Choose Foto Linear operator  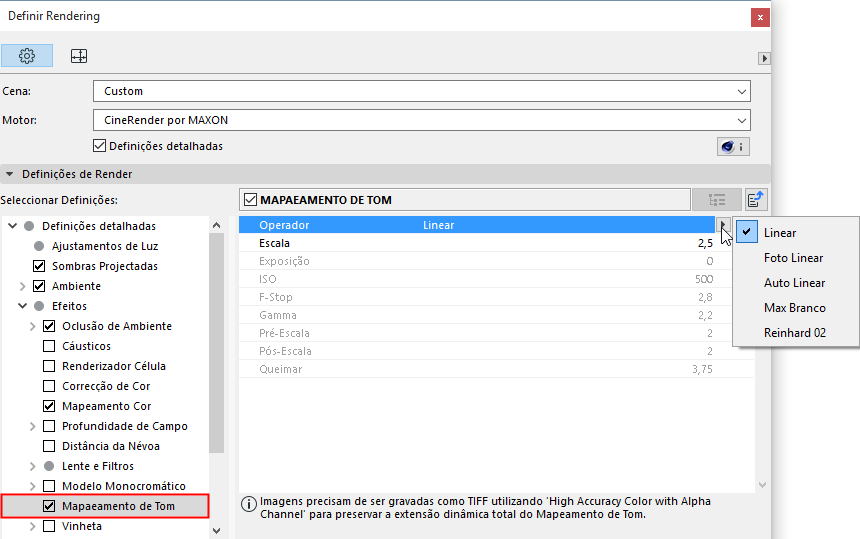coord(796,258)
